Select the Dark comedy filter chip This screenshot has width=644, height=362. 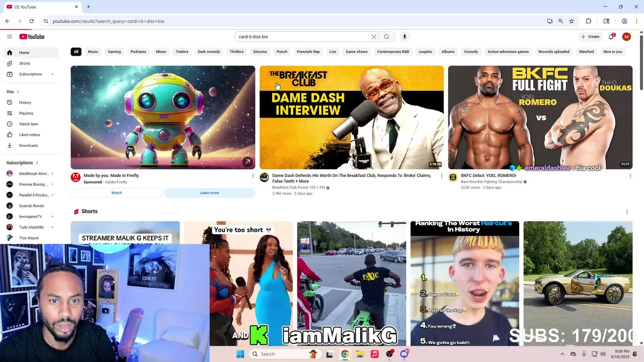coord(209,52)
